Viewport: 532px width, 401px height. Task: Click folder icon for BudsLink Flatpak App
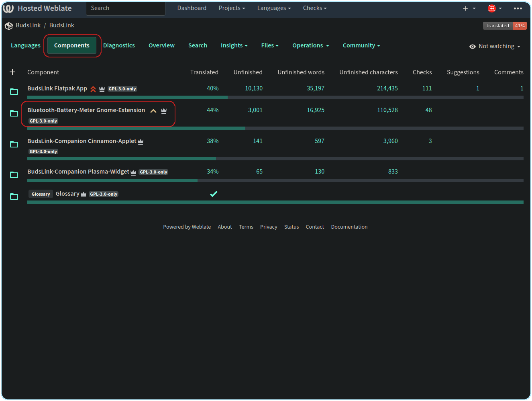[x=14, y=92]
